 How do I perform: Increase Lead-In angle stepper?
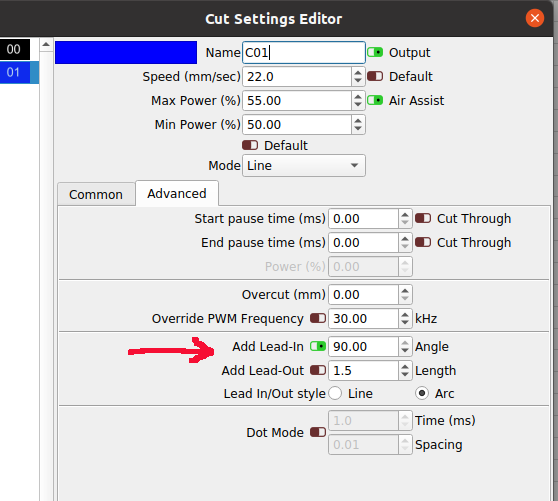point(405,342)
